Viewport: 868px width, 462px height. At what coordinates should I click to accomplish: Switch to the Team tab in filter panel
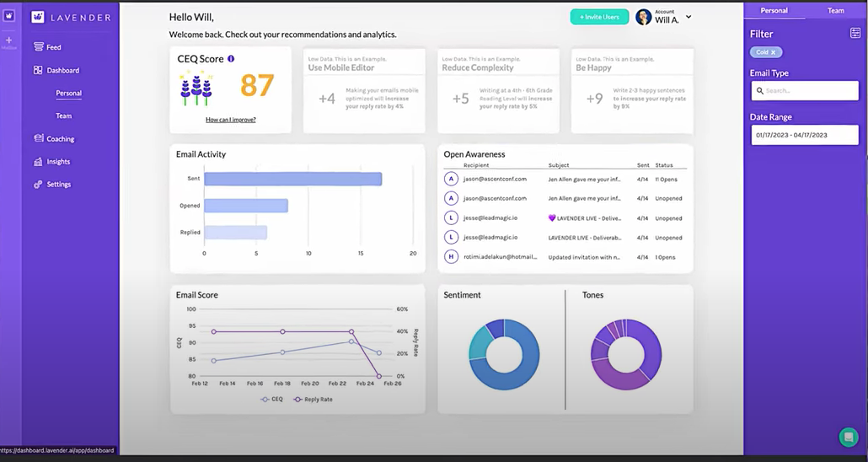click(835, 11)
